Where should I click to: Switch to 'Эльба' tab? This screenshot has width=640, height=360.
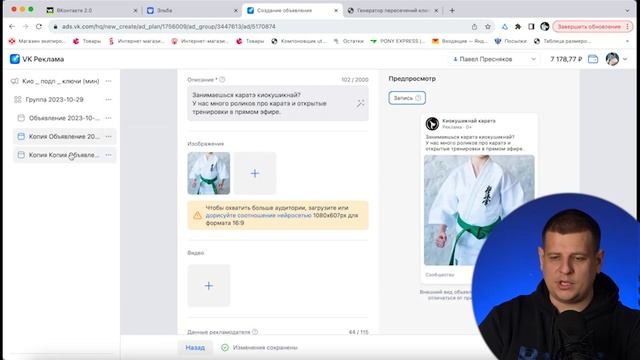(192, 10)
